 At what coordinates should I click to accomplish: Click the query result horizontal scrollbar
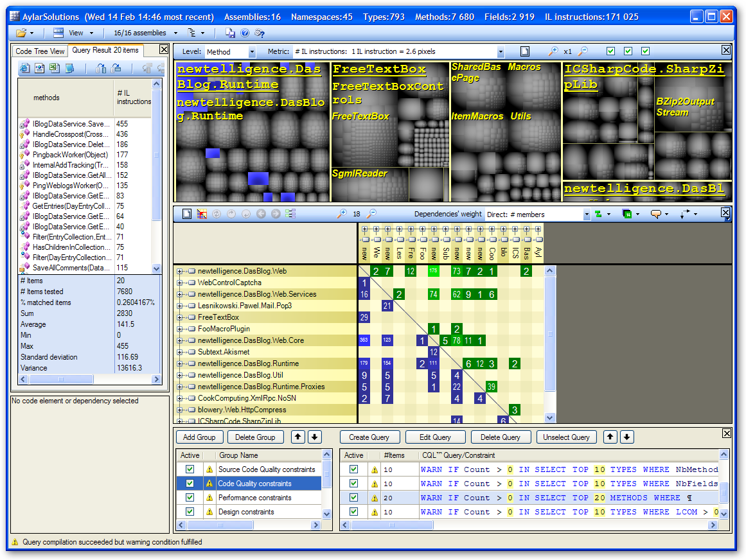click(90, 380)
